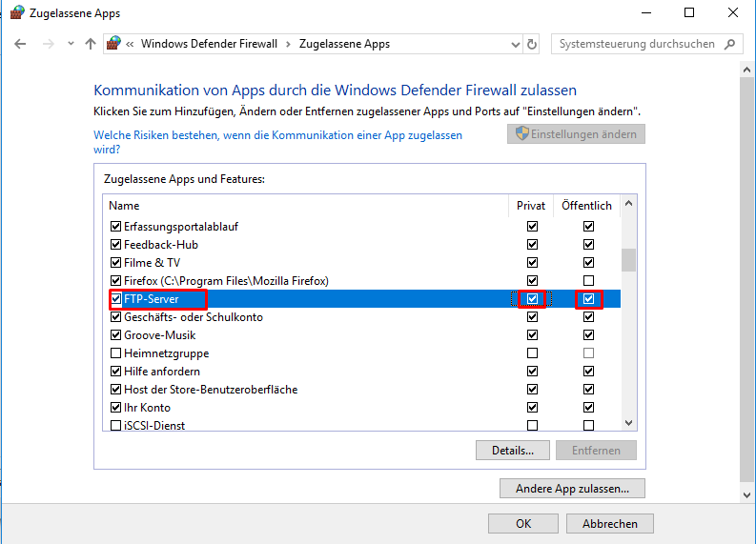This screenshot has width=756, height=544.
Task: Toggle Filme & TV name checkbox
Action: click(115, 263)
